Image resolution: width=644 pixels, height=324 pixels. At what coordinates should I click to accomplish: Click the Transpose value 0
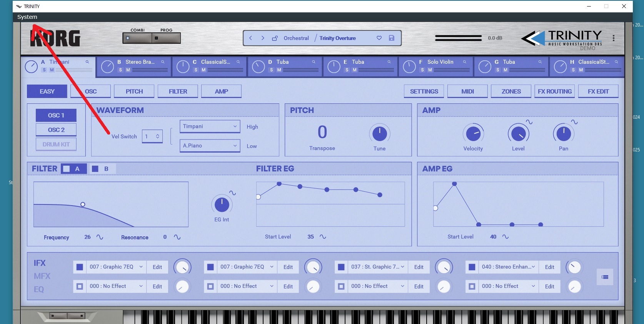click(322, 132)
